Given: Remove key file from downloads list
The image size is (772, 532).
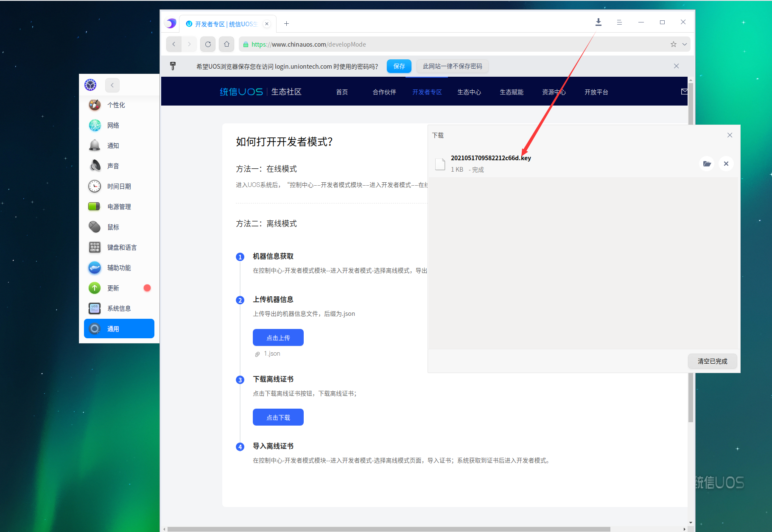Looking at the screenshot, I should (726, 164).
